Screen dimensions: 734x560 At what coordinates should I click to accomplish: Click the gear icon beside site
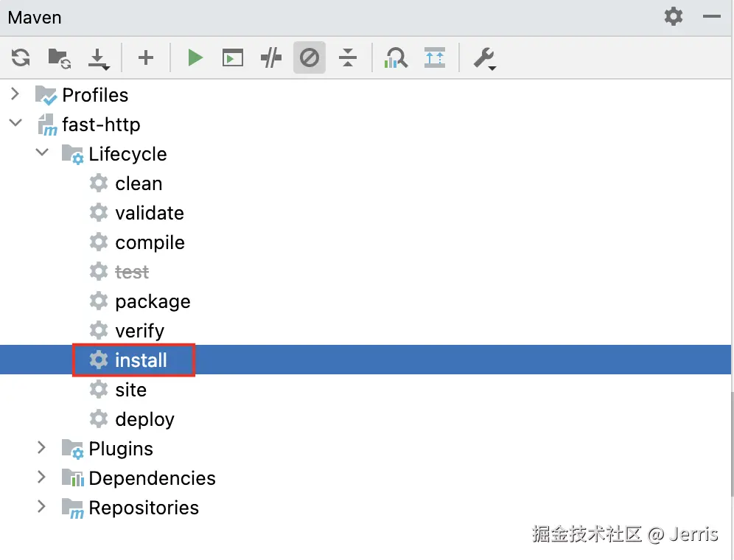coord(98,390)
